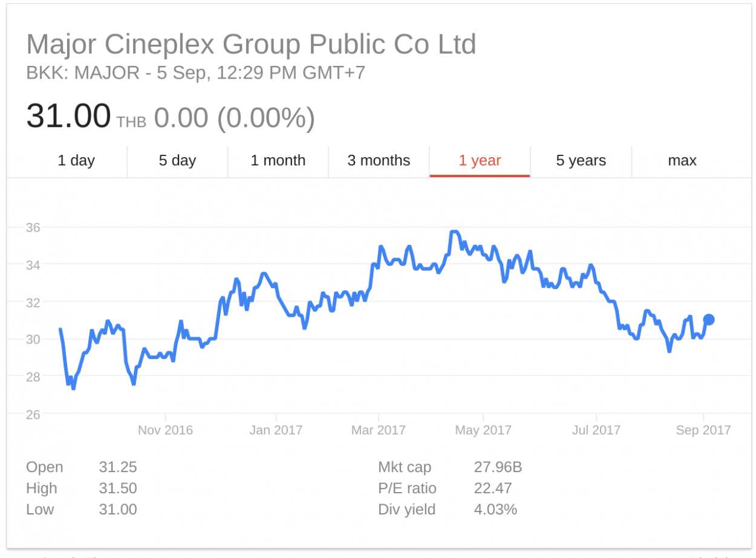Click the Major Cineplex Group company title

251,45
